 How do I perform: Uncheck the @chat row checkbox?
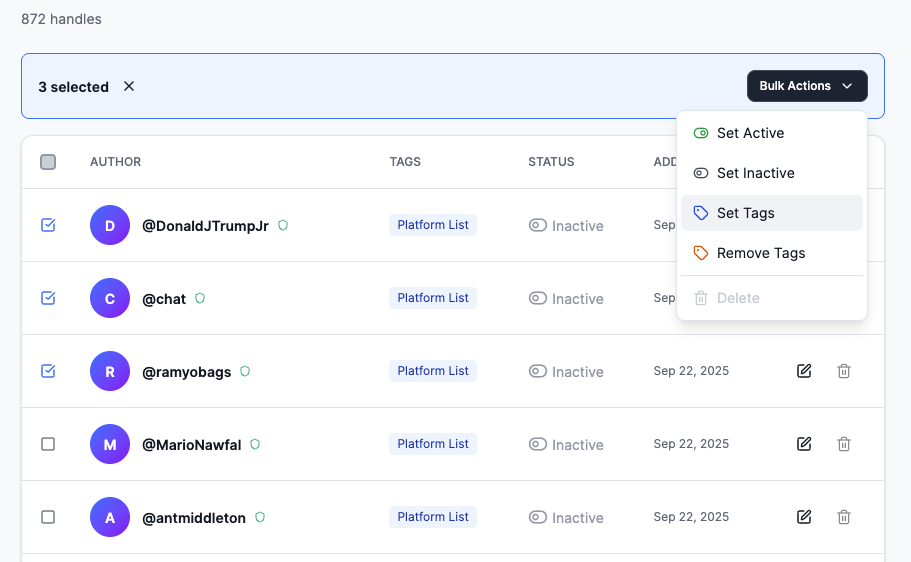pos(48,298)
